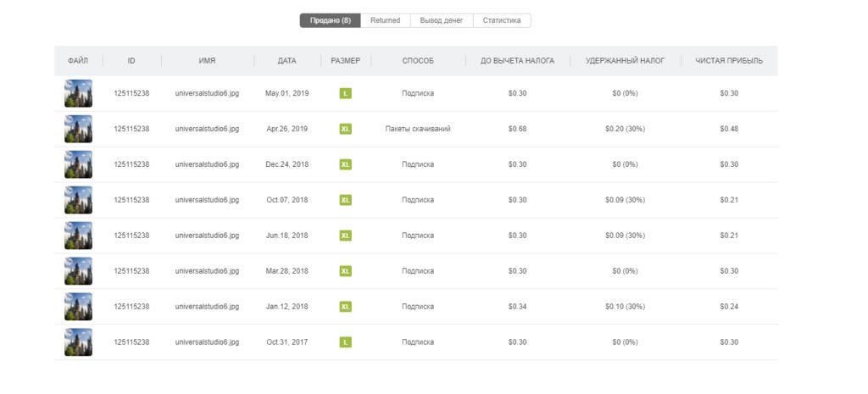Open the thumbnail of the Apr.26, 2019 sale

coord(78,129)
